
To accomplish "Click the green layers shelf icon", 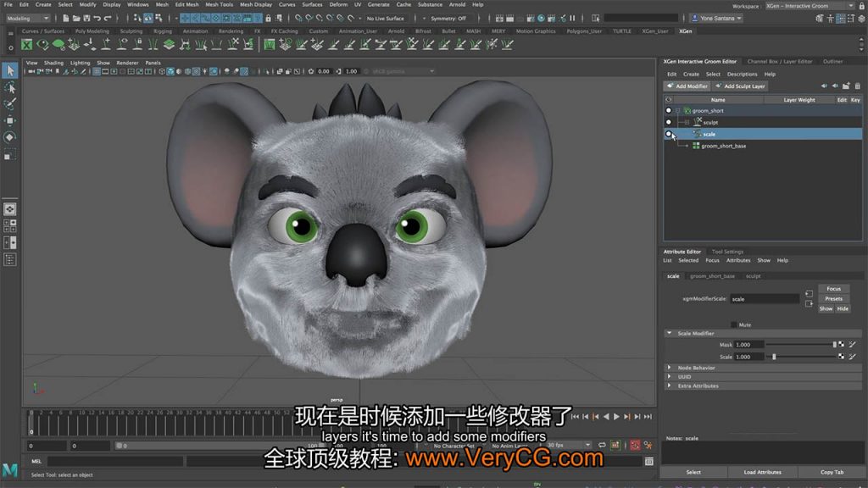I will point(169,44).
